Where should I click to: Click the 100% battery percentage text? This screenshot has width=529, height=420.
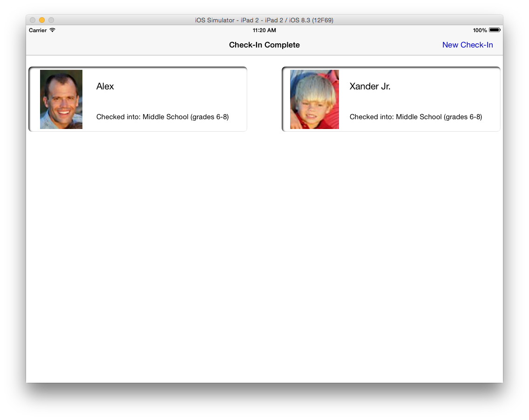pyautogui.click(x=480, y=30)
